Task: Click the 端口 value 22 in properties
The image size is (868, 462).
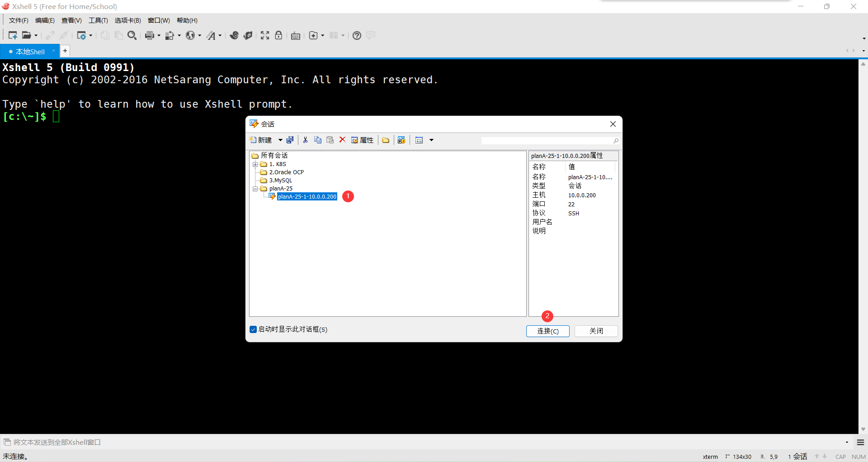Action: pos(571,205)
